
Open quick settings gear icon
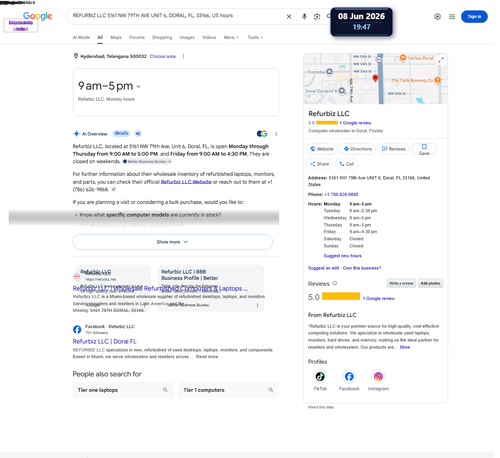click(x=437, y=17)
